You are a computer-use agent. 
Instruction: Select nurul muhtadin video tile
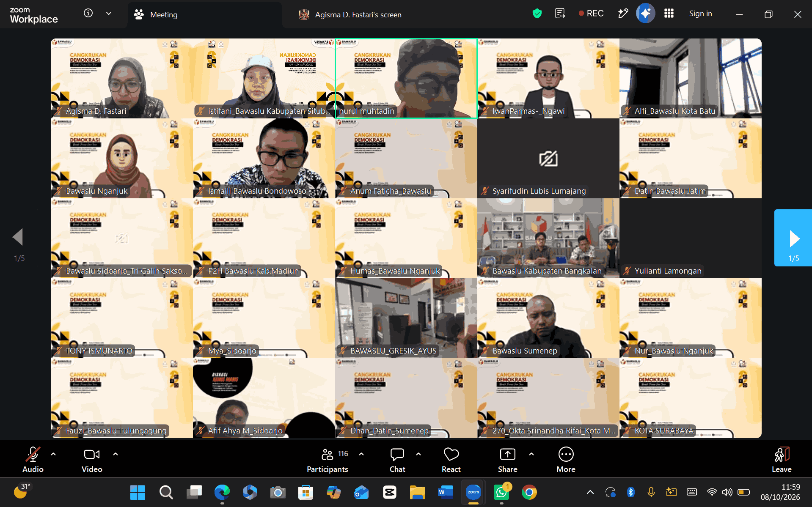point(406,79)
